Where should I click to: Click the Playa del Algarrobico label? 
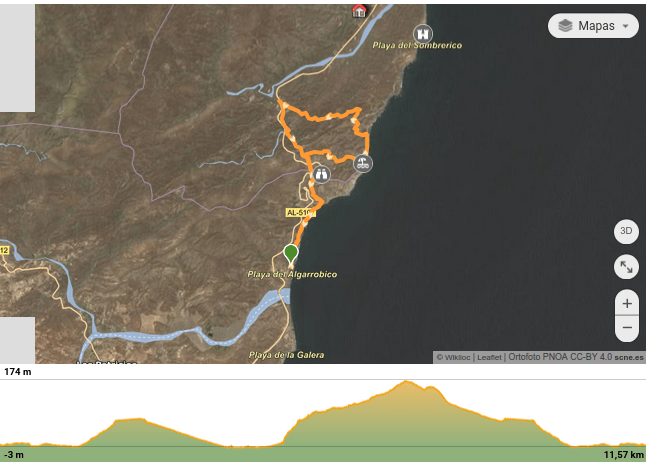(x=291, y=274)
